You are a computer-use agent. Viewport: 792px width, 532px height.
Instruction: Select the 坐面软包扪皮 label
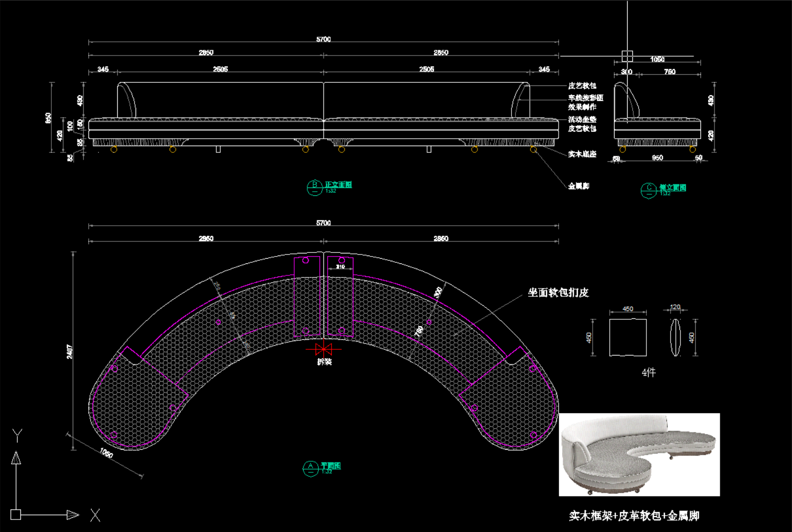tap(558, 293)
